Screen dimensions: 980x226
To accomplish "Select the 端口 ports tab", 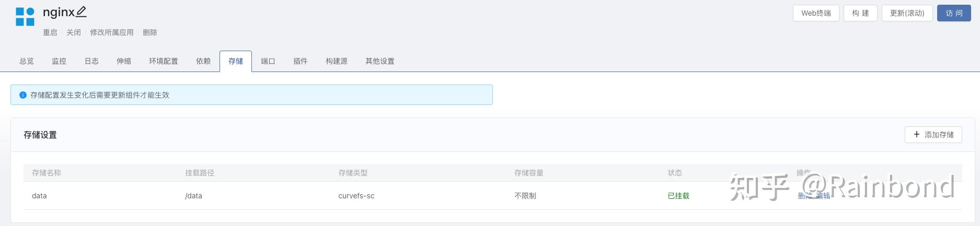I will tap(268, 61).
